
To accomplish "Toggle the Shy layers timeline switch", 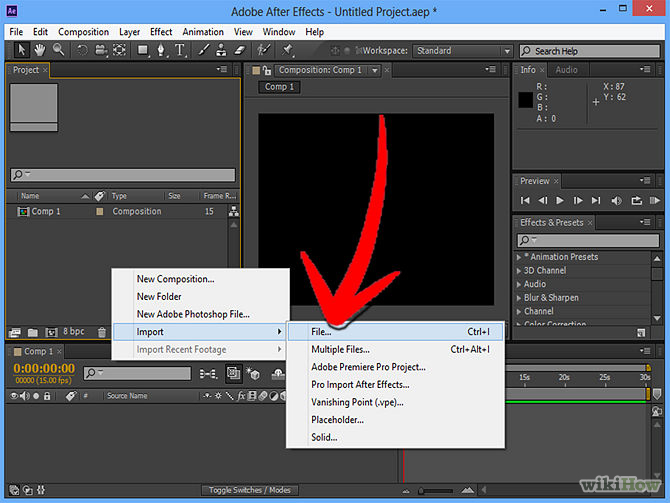I will 278,374.
